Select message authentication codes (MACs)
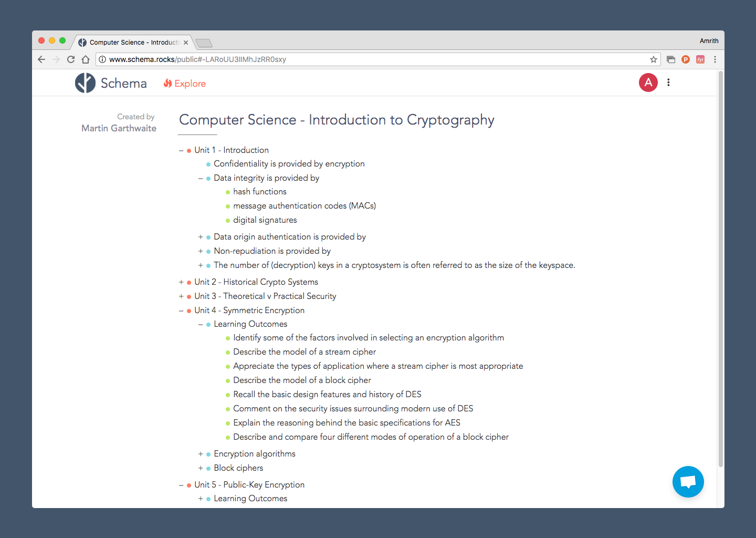The width and height of the screenshot is (756, 538). click(x=304, y=206)
